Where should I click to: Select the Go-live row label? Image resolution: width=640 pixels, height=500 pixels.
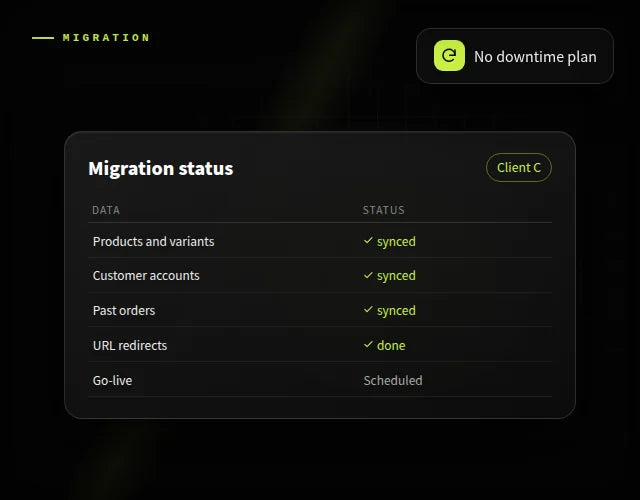click(112, 381)
